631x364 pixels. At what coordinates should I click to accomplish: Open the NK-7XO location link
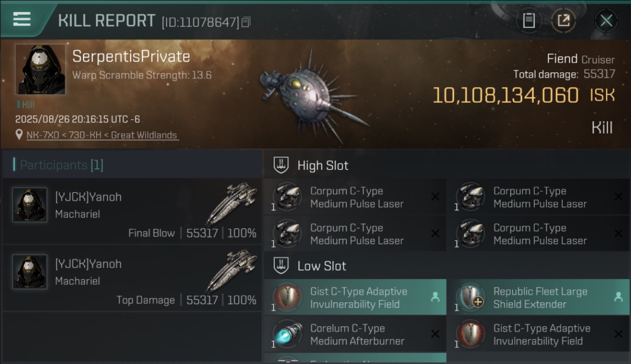(x=102, y=135)
